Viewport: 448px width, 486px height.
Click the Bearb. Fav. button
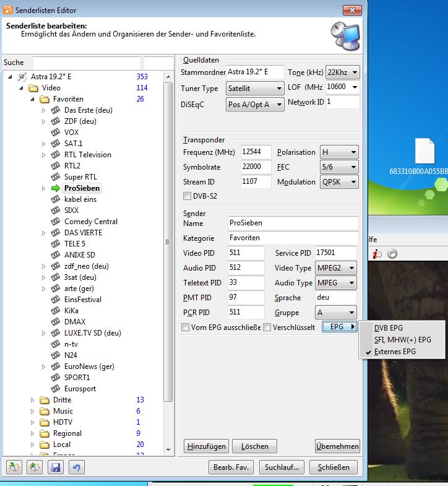[x=231, y=467]
